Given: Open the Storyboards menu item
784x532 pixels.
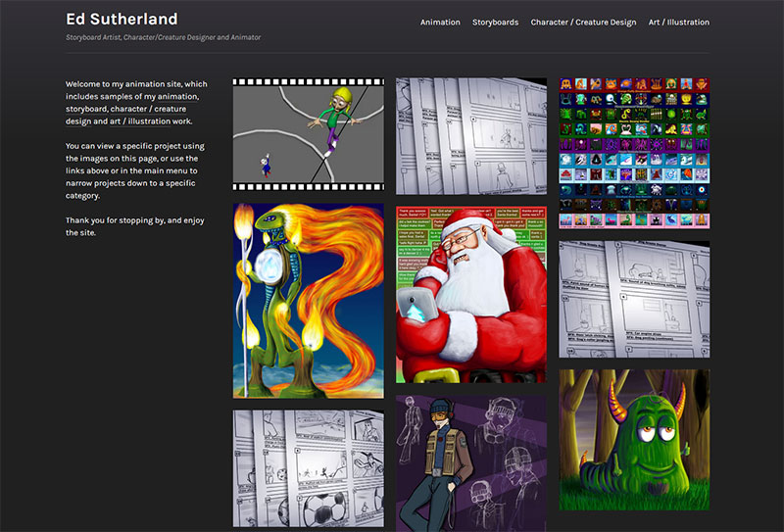Looking at the screenshot, I should [496, 22].
